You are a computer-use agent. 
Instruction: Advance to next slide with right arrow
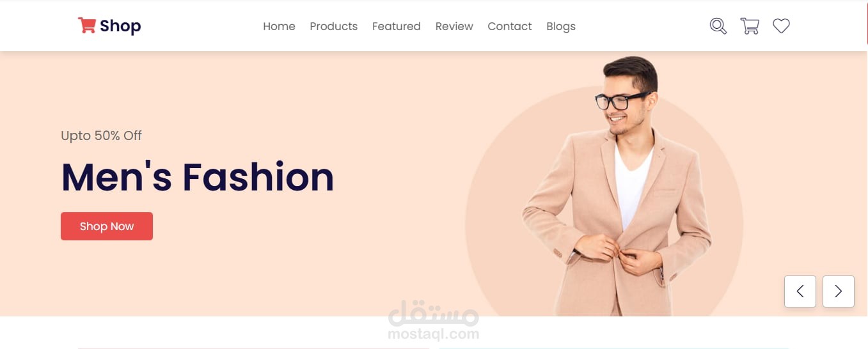(x=839, y=291)
